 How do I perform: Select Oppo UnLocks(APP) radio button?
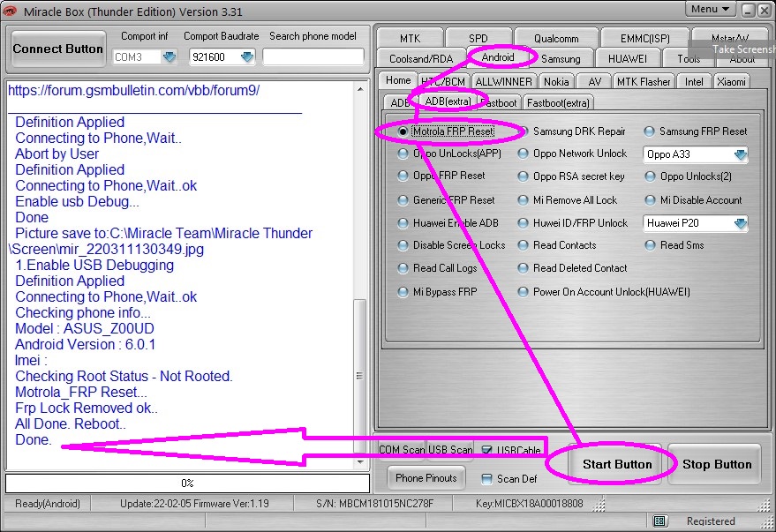click(x=403, y=154)
